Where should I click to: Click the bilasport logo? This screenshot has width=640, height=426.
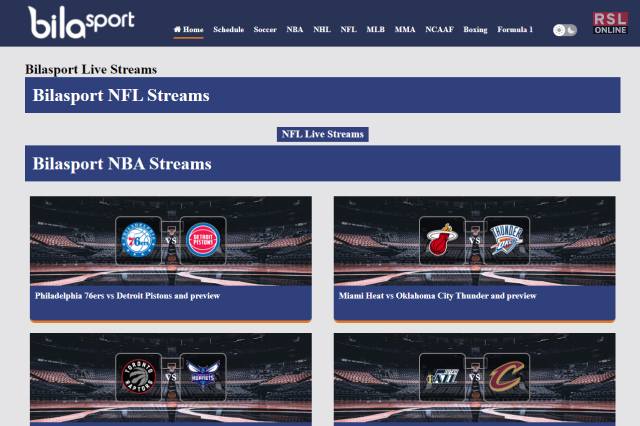(81, 22)
